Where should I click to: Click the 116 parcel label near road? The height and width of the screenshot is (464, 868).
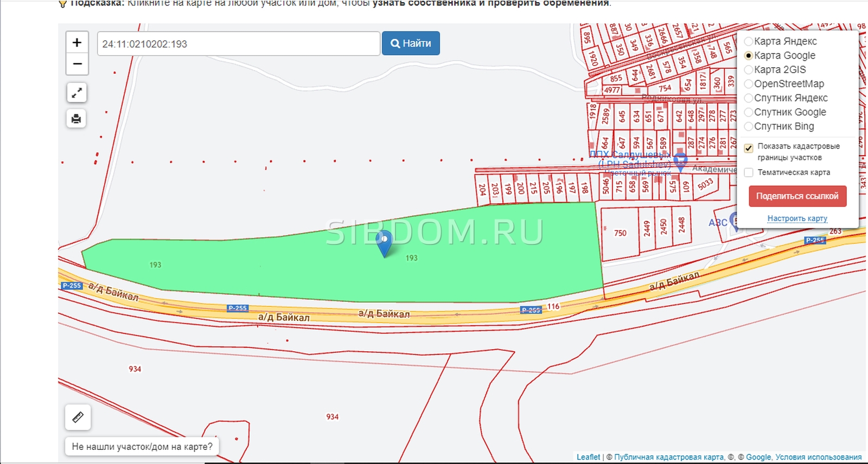pyautogui.click(x=553, y=306)
